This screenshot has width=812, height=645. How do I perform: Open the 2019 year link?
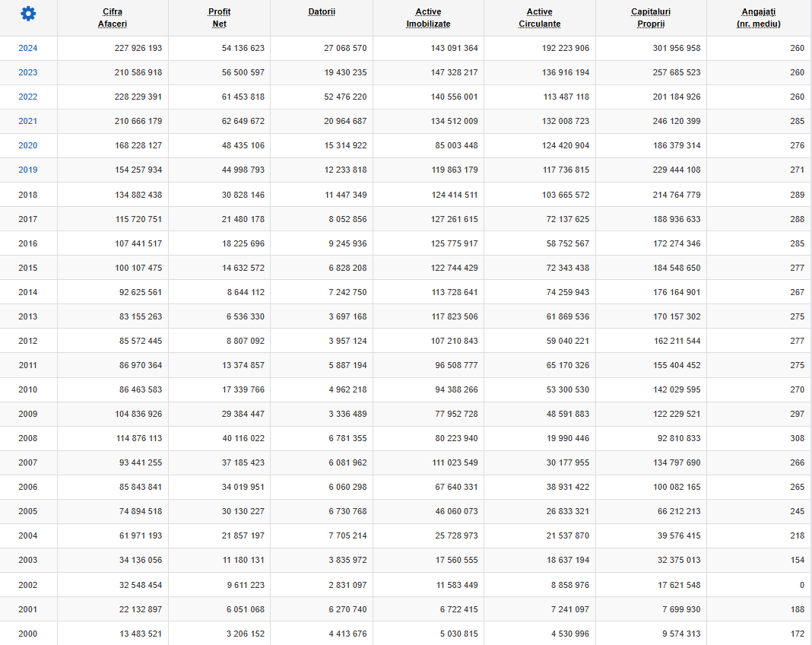coord(28,170)
